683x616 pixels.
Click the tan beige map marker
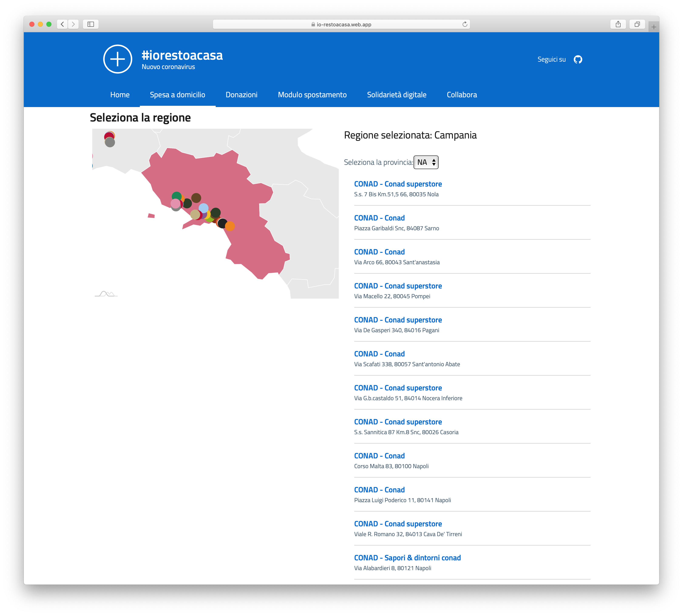coord(195,214)
